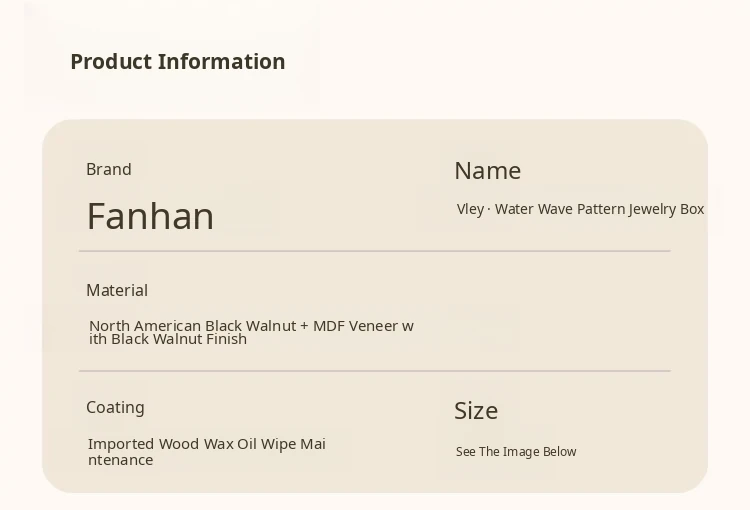Click the 'ith Black Walnut Finish' line
This screenshot has height=510, width=750.
pos(167,339)
